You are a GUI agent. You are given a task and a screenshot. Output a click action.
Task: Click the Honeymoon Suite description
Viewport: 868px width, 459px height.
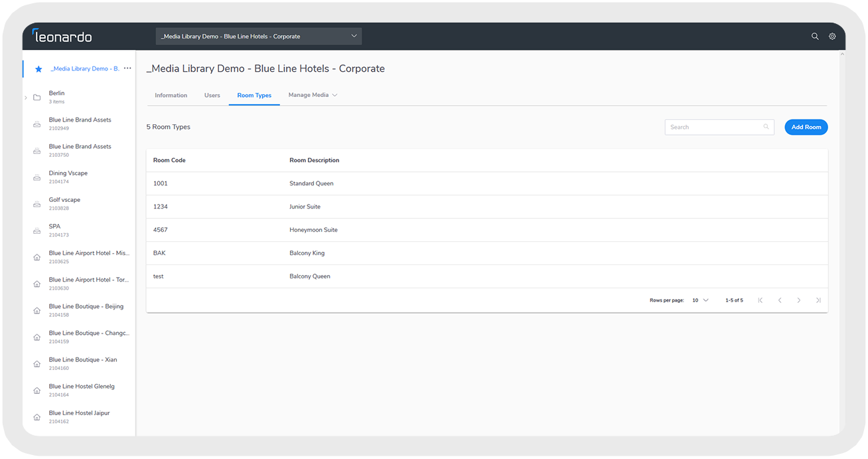313,230
